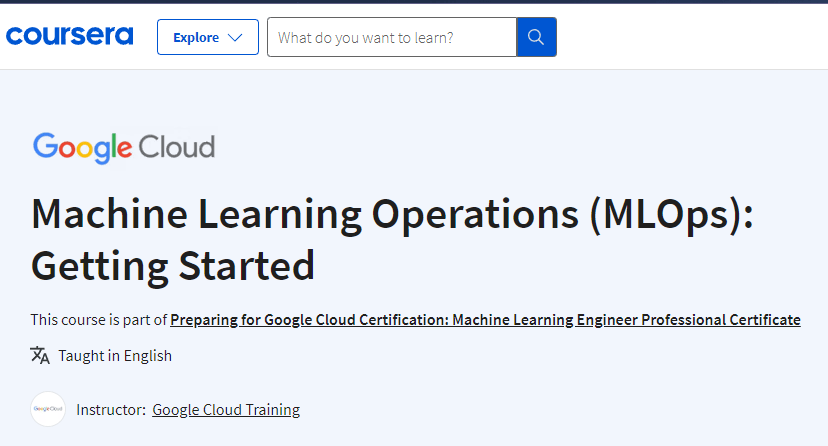Image resolution: width=828 pixels, height=446 pixels.
Task: Click the translate language icon
Action: pyautogui.click(x=40, y=355)
